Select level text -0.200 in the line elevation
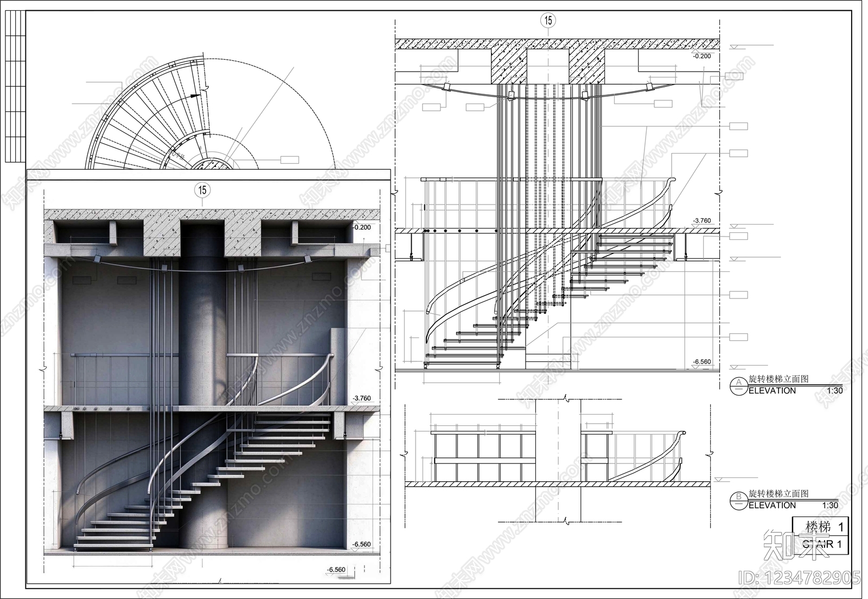Screen dimensions: 868x599 (x=701, y=56)
